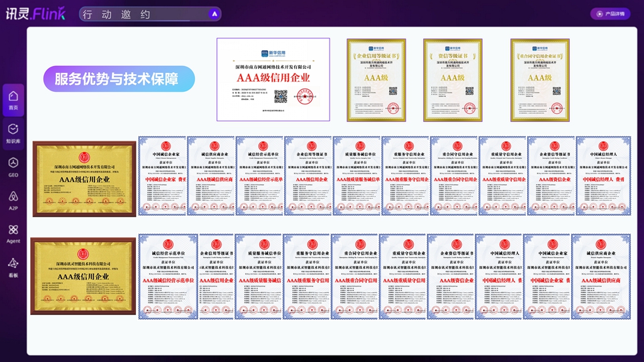Open 看板 dashboard sidebar icon
Image resolution: width=644 pixels, height=362 pixels.
13,267
